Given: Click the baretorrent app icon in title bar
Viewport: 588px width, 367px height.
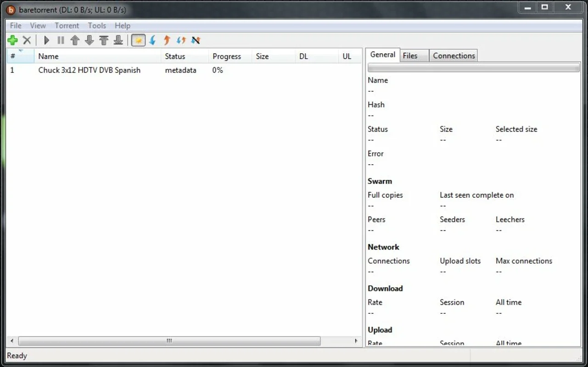Looking at the screenshot, I should (11, 10).
